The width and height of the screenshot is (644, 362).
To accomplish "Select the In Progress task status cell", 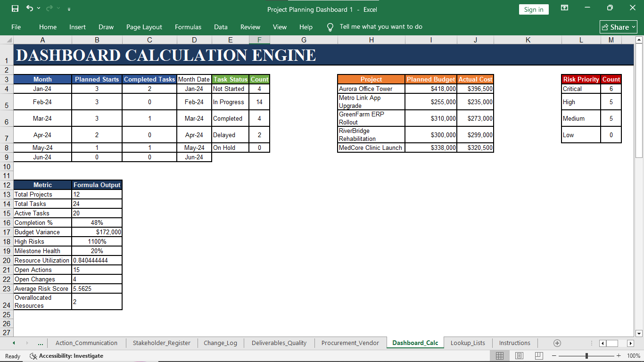I will tap(231, 102).
